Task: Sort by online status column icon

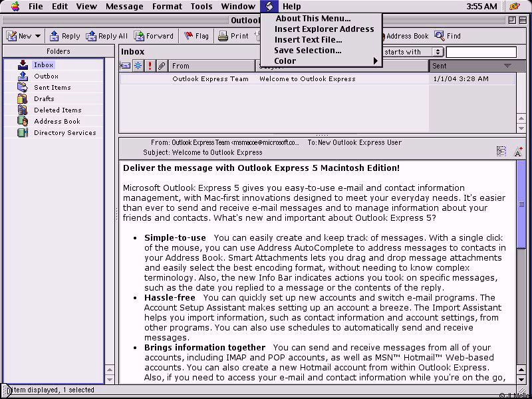Action: [x=125, y=65]
